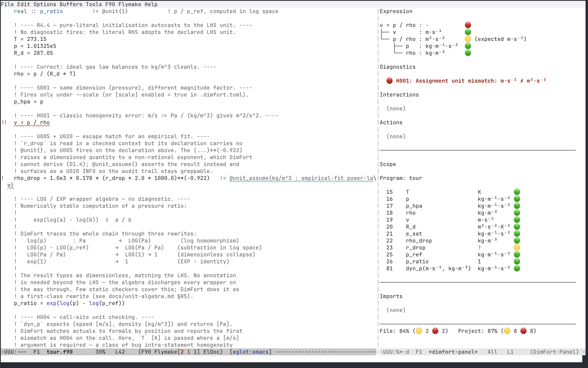Open the F90 menu
Image resolution: width=588 pixels, height=368 pixels.
(x=110, y=4)
